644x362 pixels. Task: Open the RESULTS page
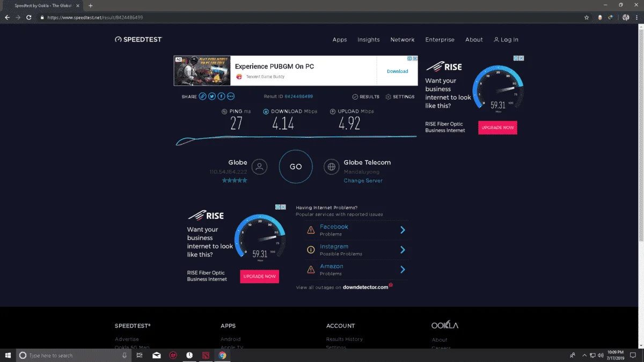366,97
